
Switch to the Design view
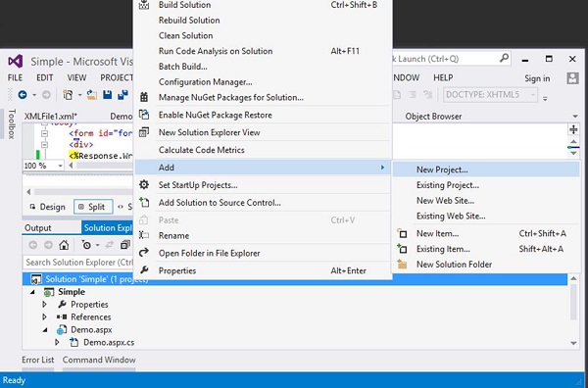48,207
